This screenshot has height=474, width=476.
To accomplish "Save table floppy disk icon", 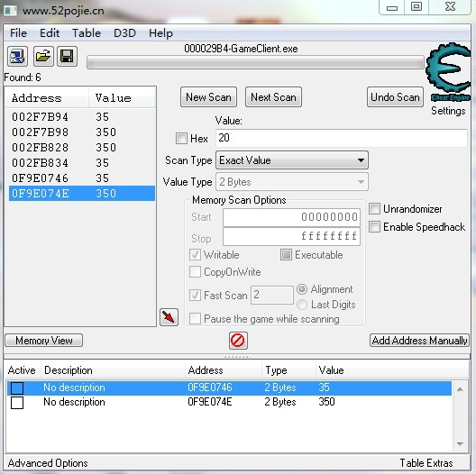I will click(67, 56).
